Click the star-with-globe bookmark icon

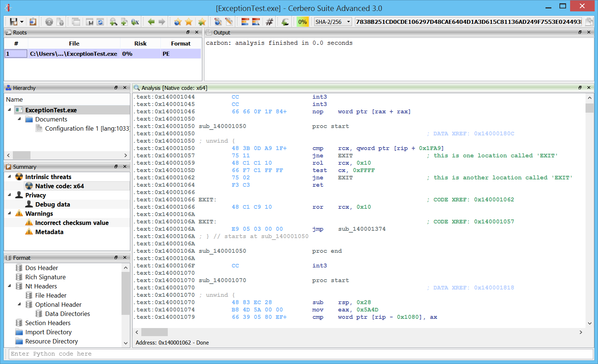tap(178, 22)
